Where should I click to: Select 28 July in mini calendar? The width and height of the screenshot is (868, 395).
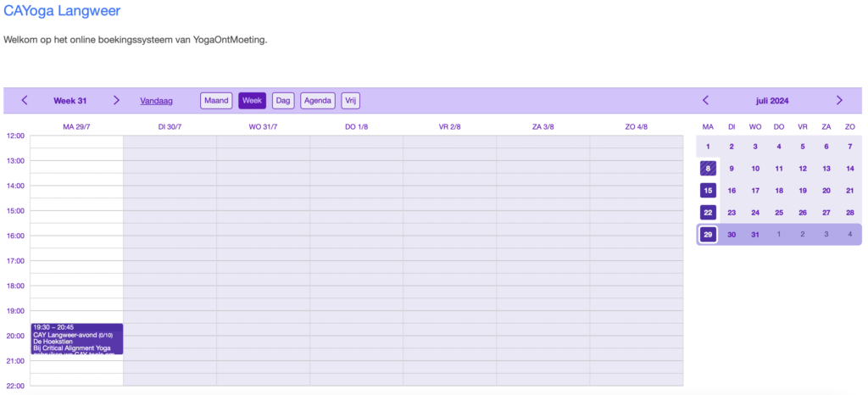(x=850, y=213)
